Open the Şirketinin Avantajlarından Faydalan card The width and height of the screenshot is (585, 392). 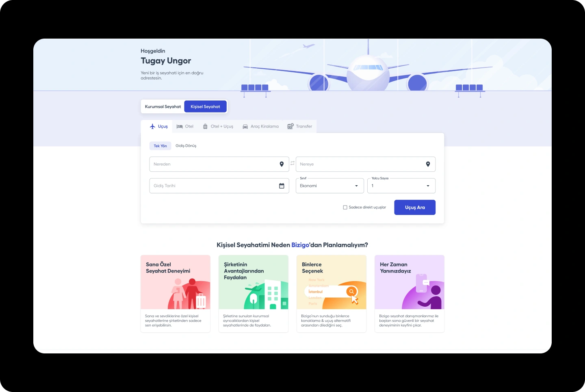click(253, 294)
